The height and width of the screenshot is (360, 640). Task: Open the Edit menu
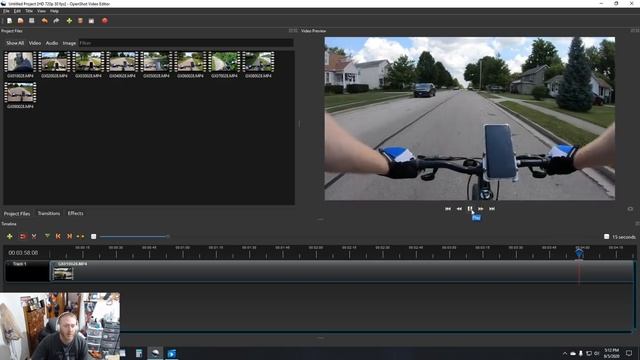click(x=17, y=11)
